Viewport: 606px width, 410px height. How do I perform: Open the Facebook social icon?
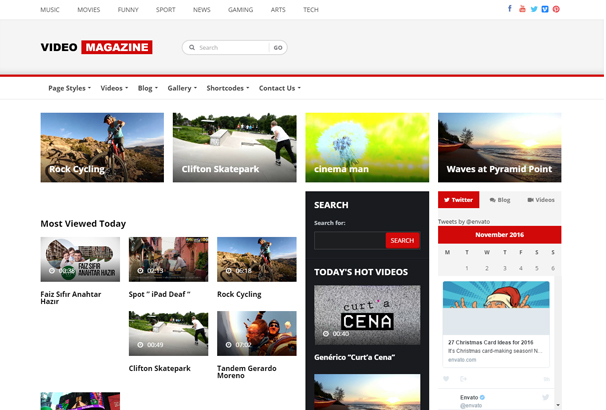pyautogui.click(x=510, y=9)
